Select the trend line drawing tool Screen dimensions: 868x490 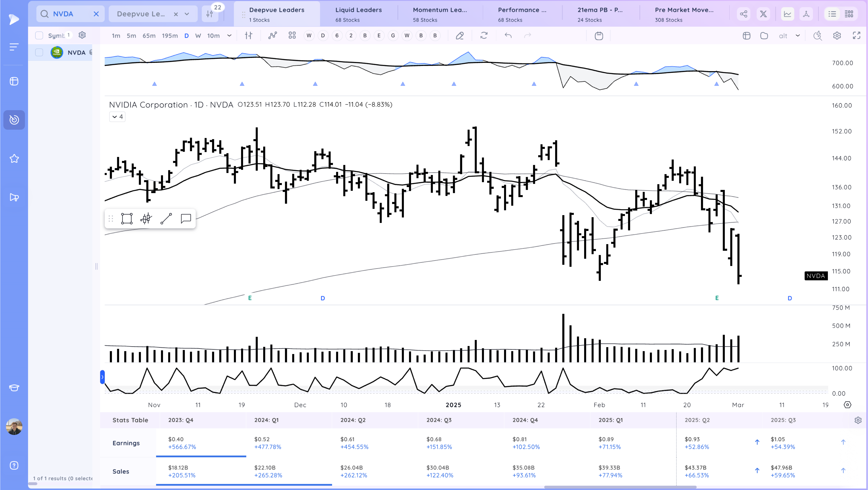(x=166, y=219)
